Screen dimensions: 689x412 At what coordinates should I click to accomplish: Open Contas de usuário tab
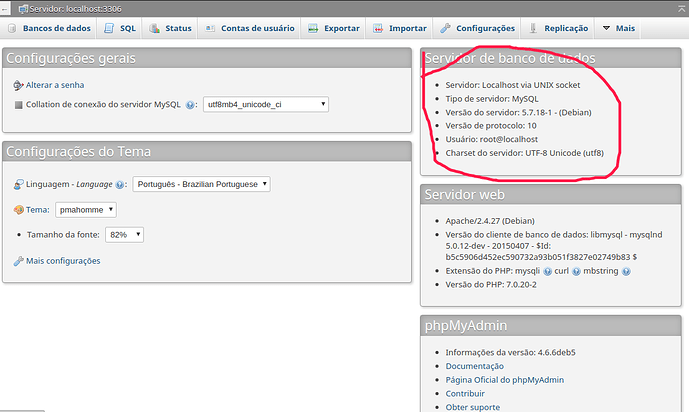(250, 28)
